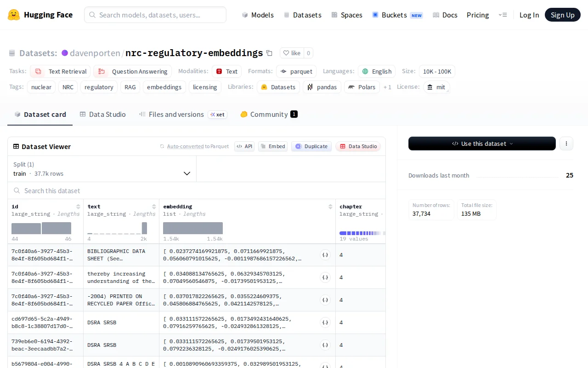The image size is (588, 368).
Task: Click the Duplicate button
Action: tap(311, 146)
